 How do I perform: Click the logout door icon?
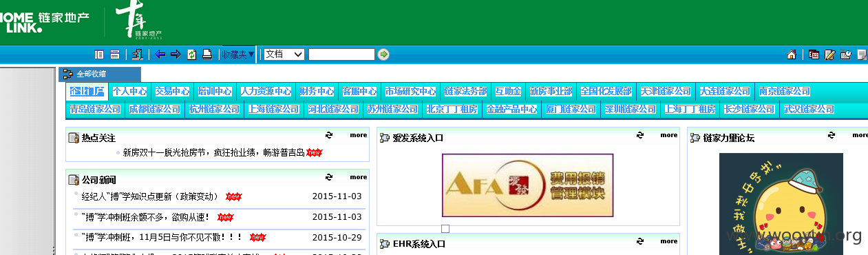click(x=138, y=54)
